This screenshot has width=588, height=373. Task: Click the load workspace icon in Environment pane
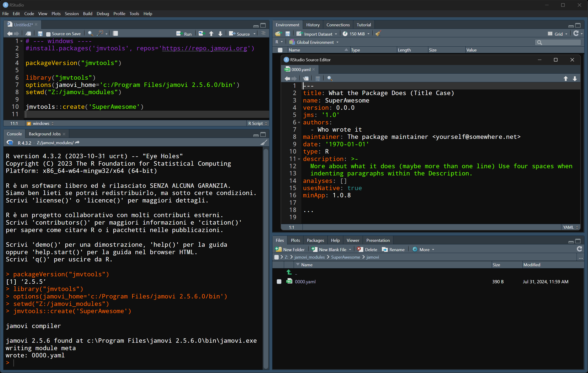278,34
